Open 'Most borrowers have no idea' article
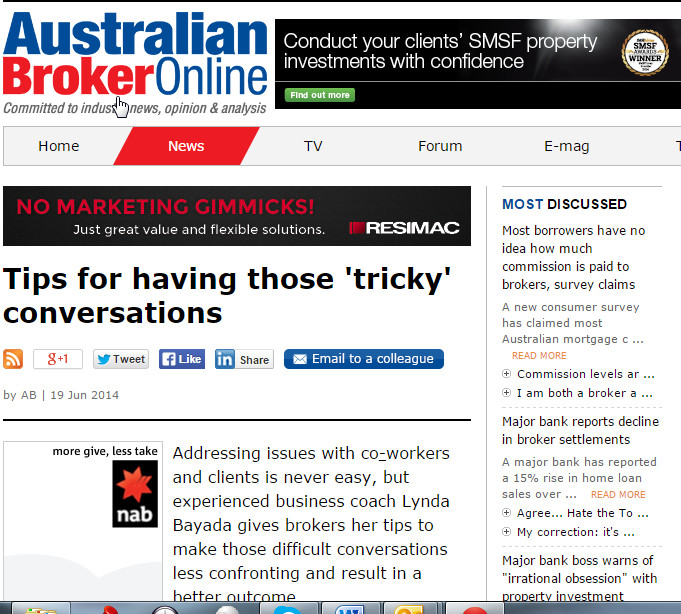681x614 pixels. pos(573,257)
